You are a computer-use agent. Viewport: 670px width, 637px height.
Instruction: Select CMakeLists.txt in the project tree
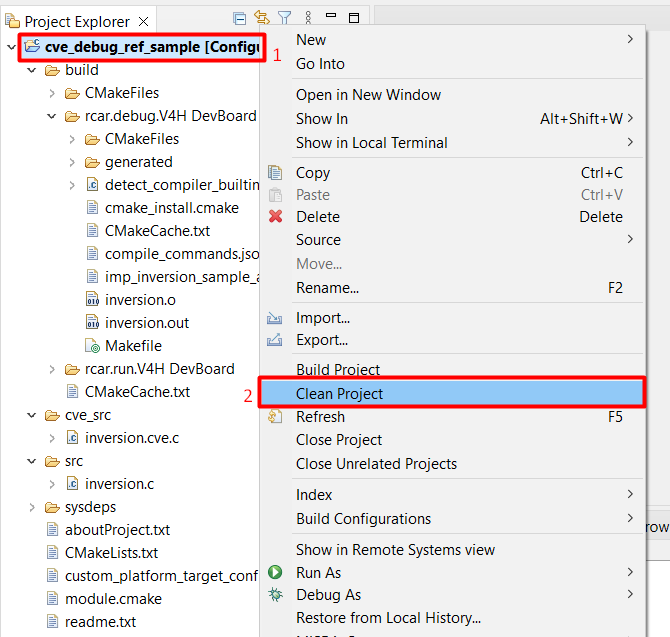point(111,553)
